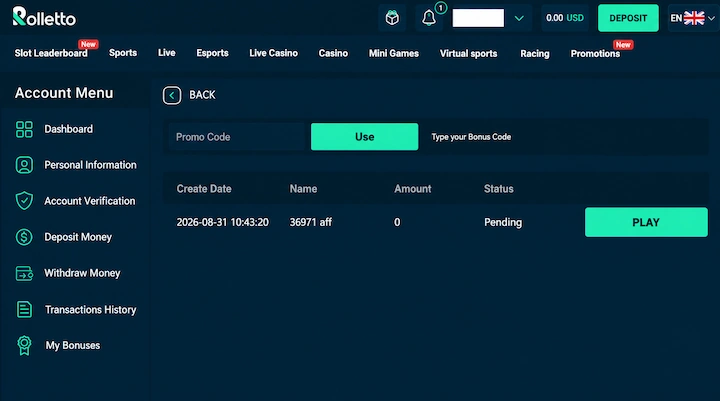This screenshot has width=720, height=401.
Task: Open the Esports section
Action: pos(212,53)
